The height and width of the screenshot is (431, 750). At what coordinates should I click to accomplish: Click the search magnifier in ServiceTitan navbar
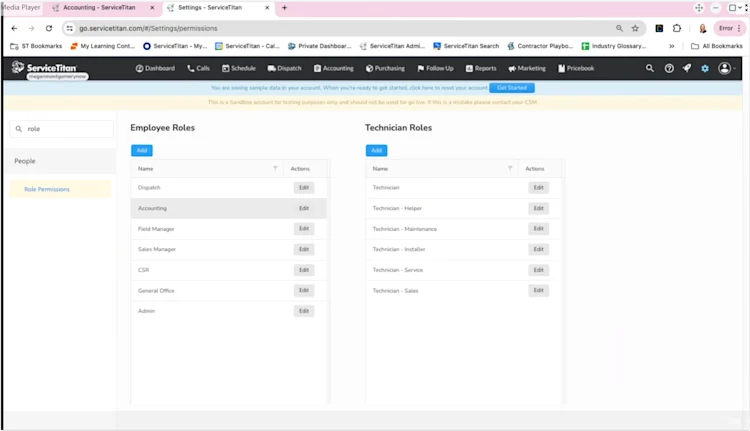click(x=650, y=68)
